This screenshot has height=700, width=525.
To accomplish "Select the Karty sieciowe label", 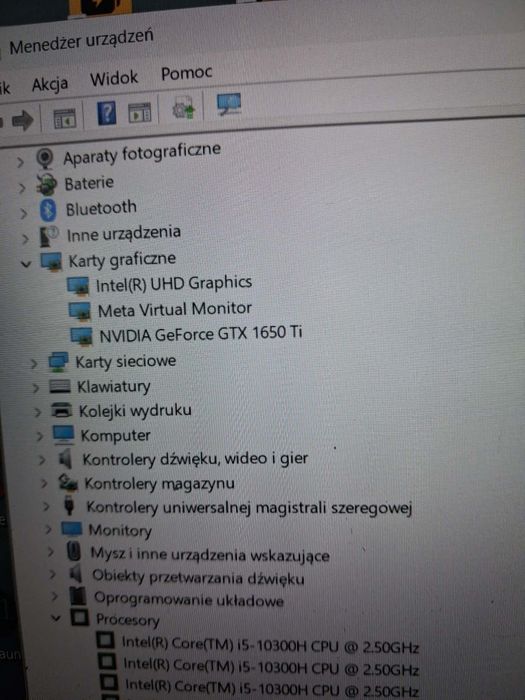I will click(125, 362).
